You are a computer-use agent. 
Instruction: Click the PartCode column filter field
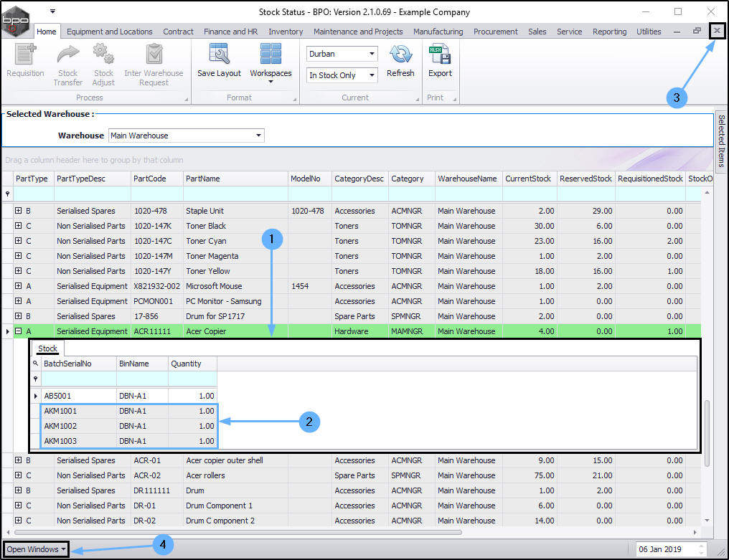[x=156, y=194]
